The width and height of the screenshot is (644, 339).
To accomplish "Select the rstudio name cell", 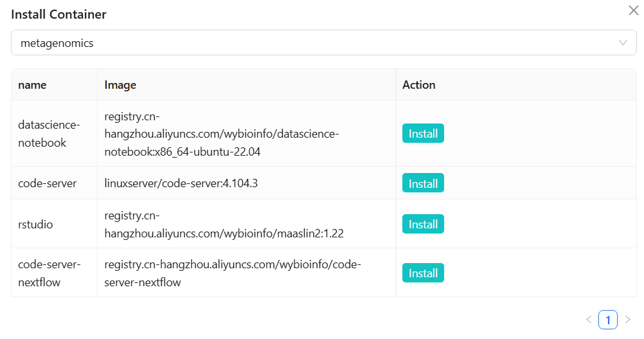I will coord(35,224).
